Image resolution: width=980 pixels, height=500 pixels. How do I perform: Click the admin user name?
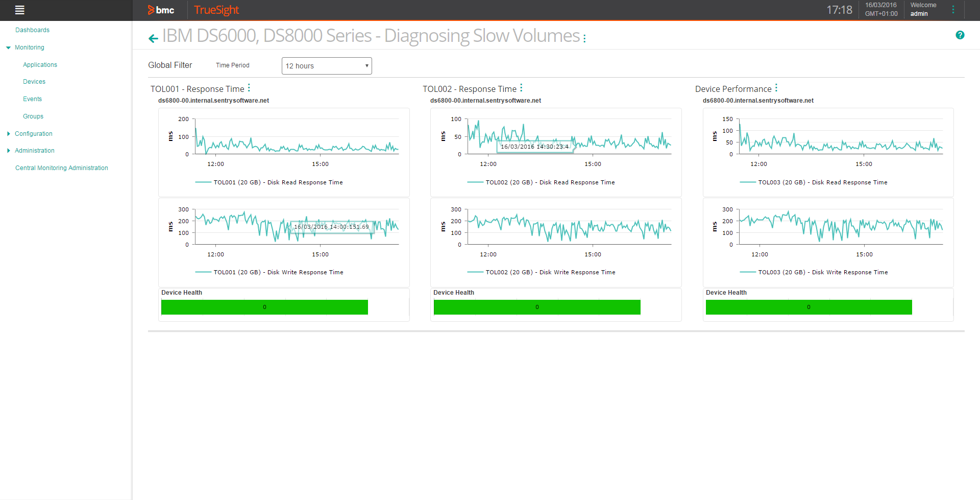(919, 14)
